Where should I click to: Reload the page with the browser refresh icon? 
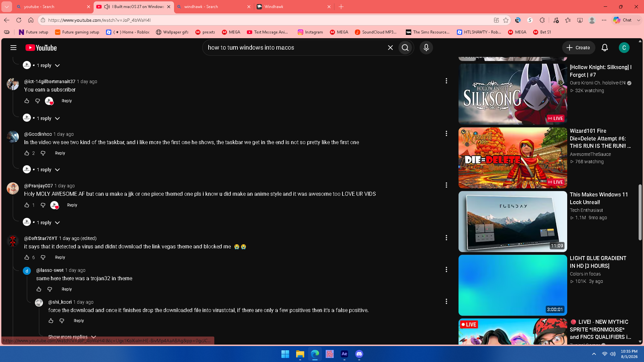19,20
